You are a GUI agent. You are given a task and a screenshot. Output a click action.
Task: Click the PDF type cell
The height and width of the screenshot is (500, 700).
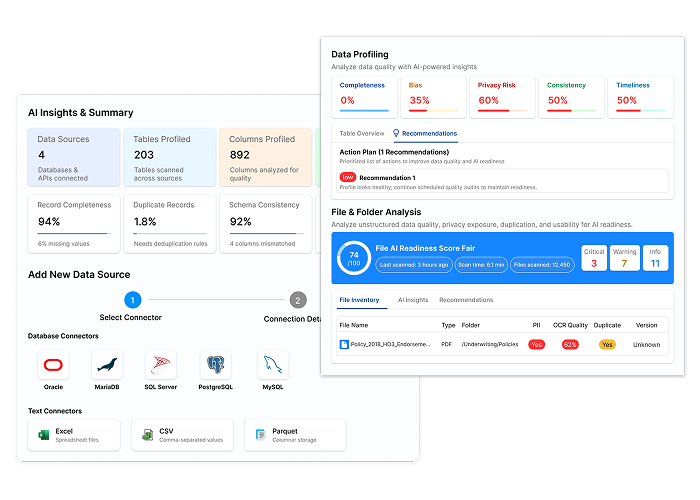pos(446,344)
